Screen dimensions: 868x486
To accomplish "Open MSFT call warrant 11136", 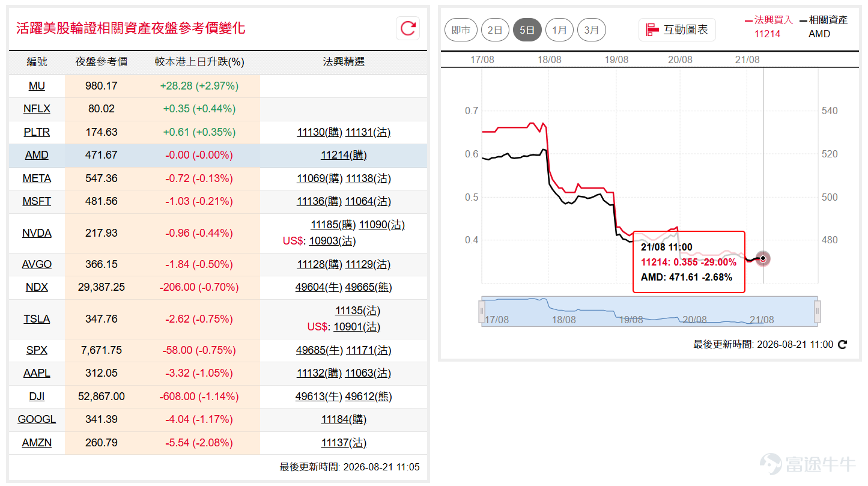I will tap(320, 201).
